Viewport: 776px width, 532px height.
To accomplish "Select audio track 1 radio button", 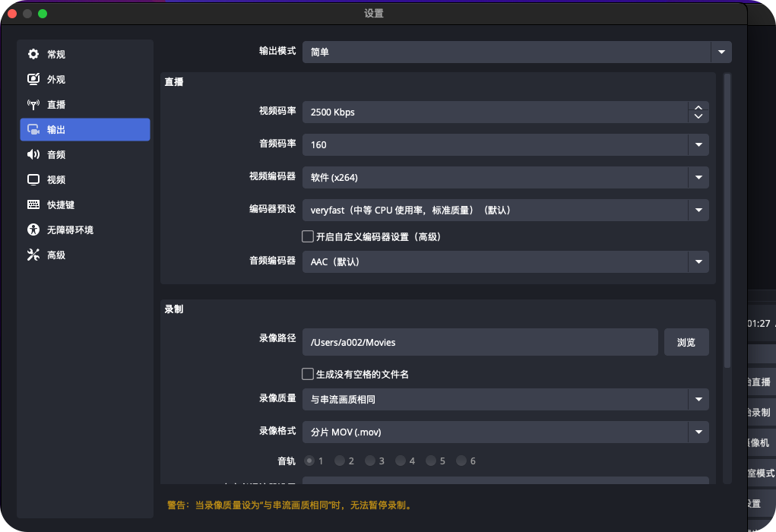I will [310, 461].
